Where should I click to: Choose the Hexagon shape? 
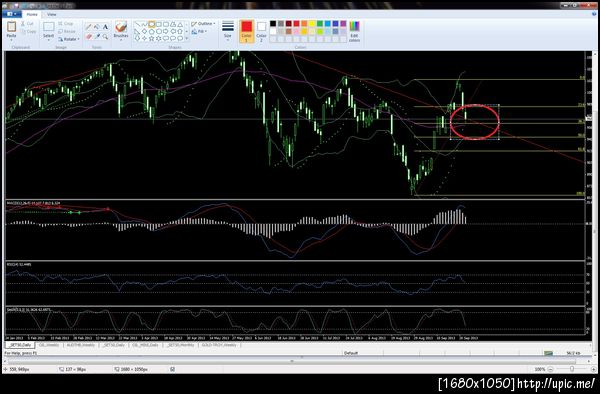click(x=159, y=31)
